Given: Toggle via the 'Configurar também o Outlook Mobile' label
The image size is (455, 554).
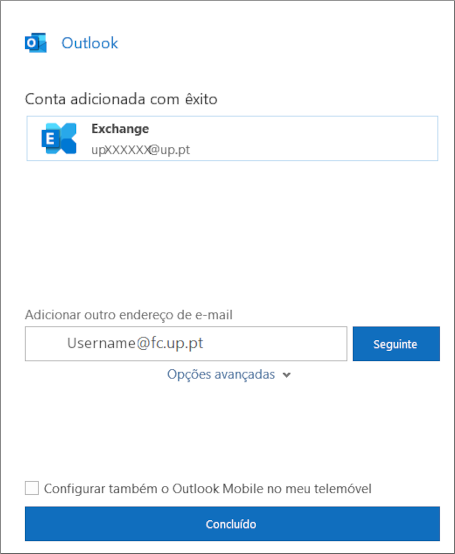Looking at the screenshot, I should (x=208, y=489).
